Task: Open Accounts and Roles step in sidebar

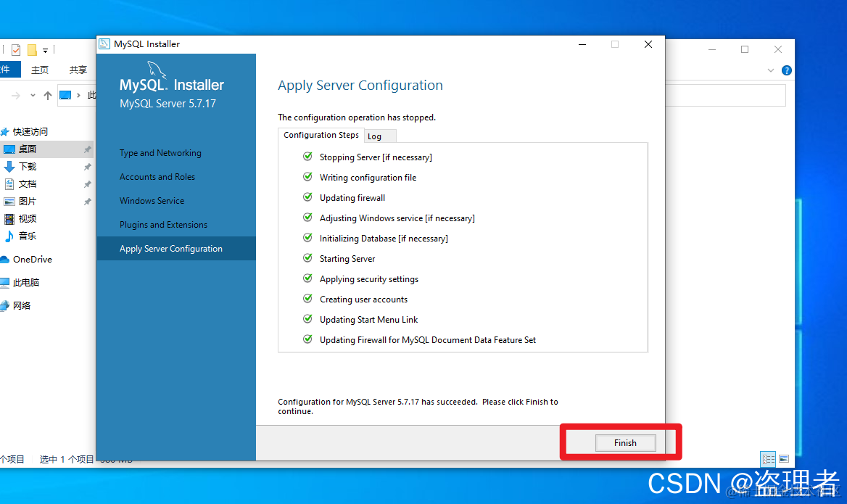Action: 157,177
